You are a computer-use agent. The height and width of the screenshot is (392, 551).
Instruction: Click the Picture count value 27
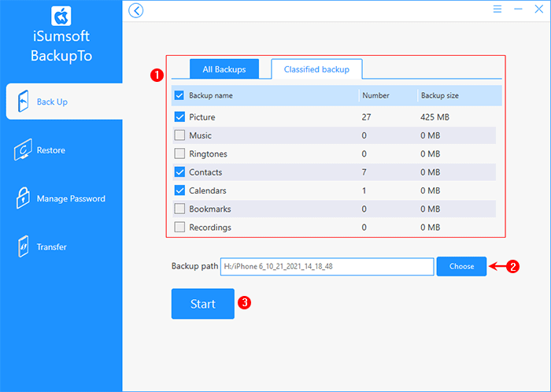tap(366, 117)
